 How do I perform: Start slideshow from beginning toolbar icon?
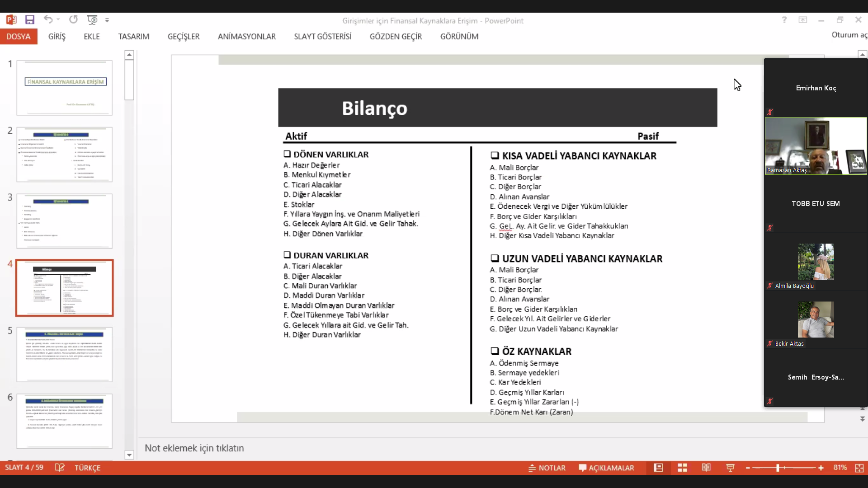pyautogui.click(x=92, y=20)
